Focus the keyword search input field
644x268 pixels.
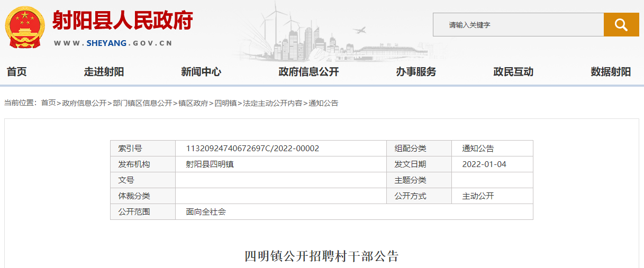tap(518, 24)
